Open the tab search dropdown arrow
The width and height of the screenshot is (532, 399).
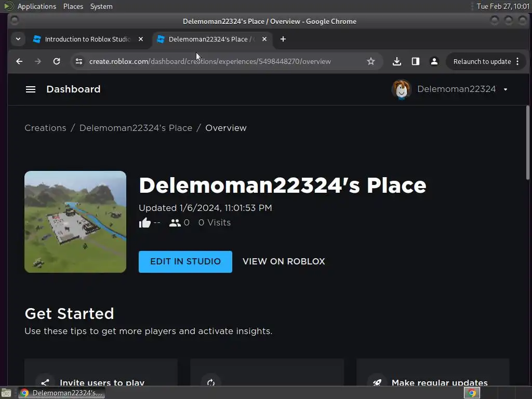(18, 39)
